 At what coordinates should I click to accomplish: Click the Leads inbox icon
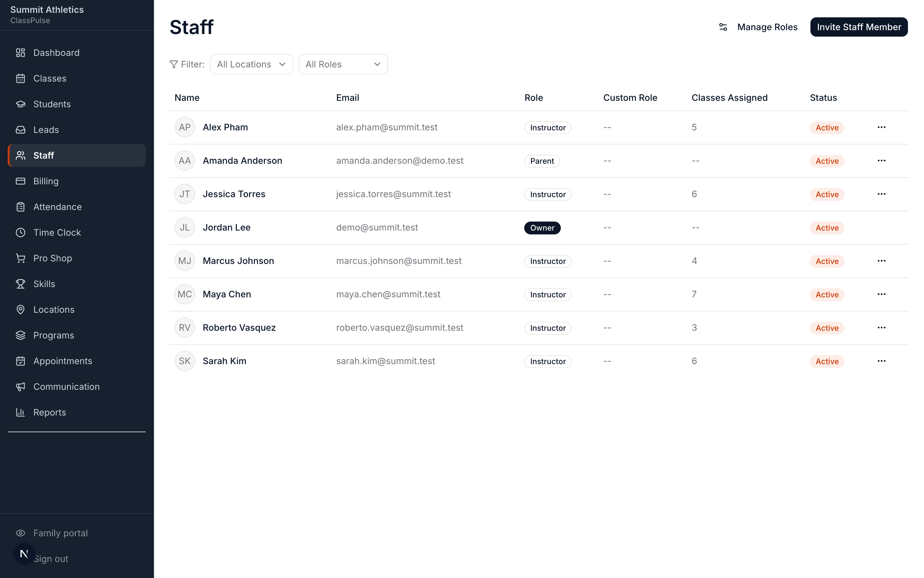click(x=21, y=130)
